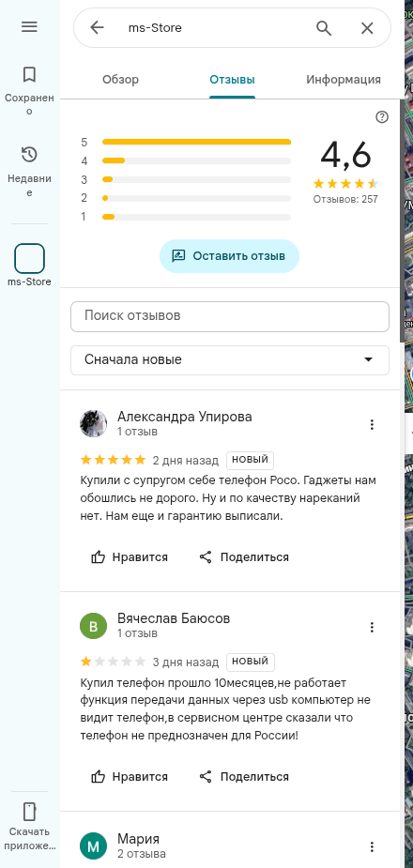Like Вячеслав Баюсов's review
This screenshot has width=413, height=868.
(129, 777)
